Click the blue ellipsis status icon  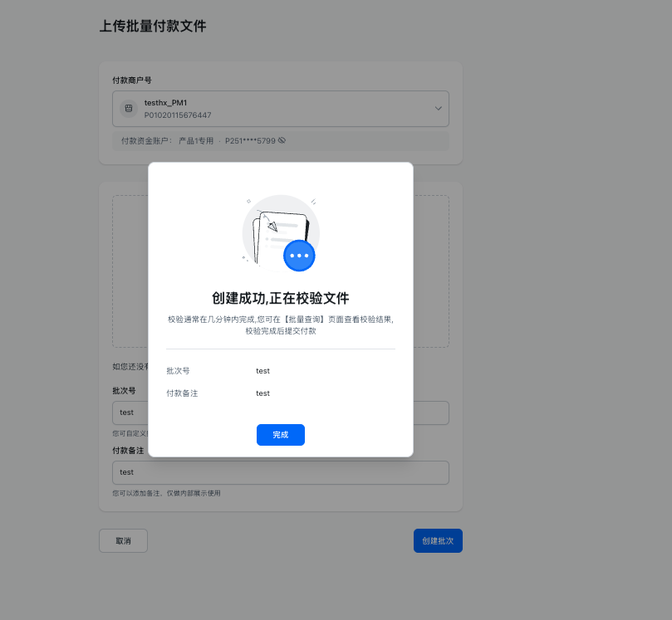click(299, 256)
